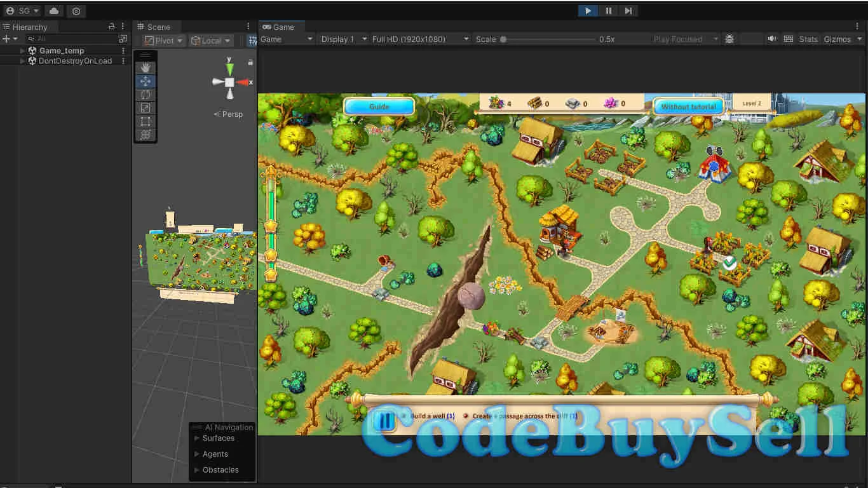
Task: Click the Hierarchy create plus dropdown
Action: tap(10, 39)
